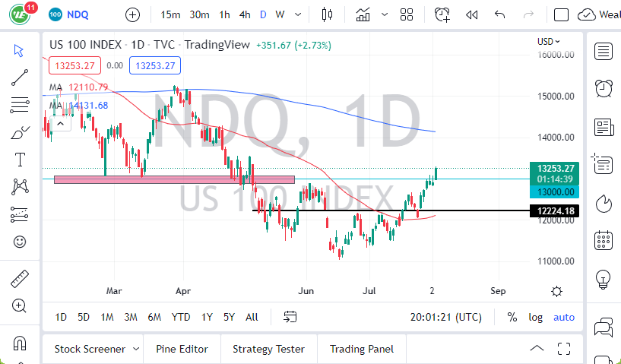The height and width of the screenshot is (364, 621).
Task: Expand the Stock Screener dropdown arrow
Action: pos(136,349)
